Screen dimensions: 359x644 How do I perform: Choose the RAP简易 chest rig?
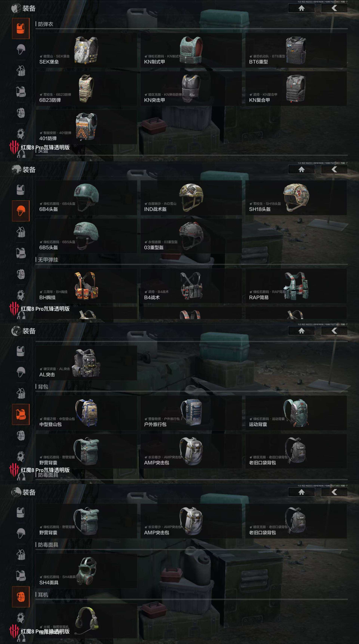296,286
